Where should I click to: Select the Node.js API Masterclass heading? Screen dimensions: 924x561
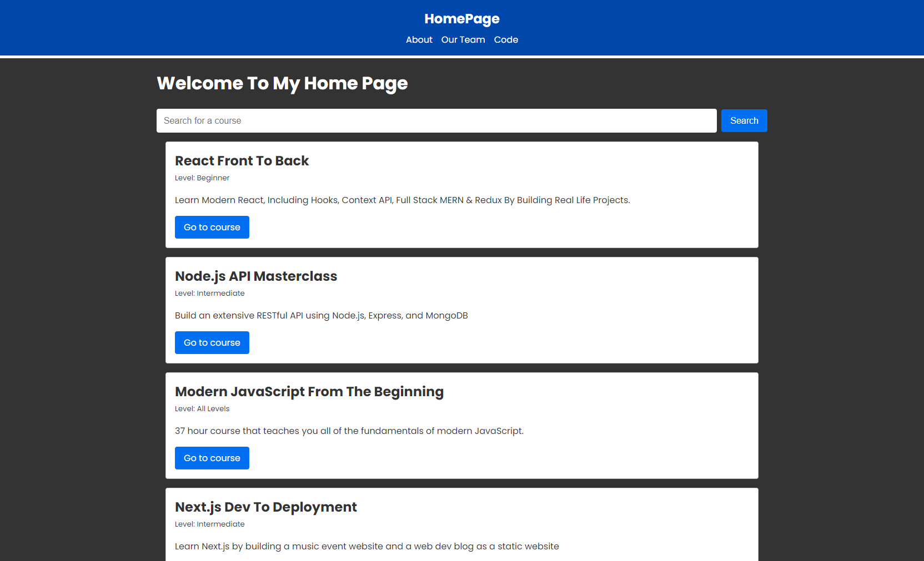coord(256,276)
